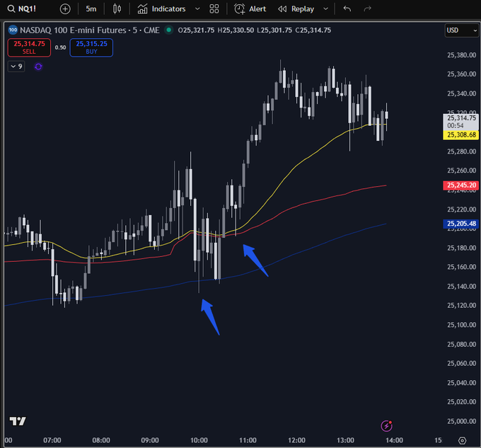Click the purple lightning event marker
This screenshot has width=481, height=448.
tap(386, 425)
